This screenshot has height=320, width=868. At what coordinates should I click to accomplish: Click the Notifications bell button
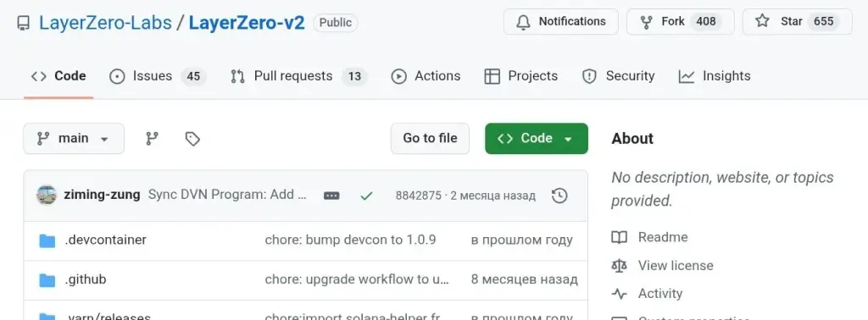click(x=561, y=21)
